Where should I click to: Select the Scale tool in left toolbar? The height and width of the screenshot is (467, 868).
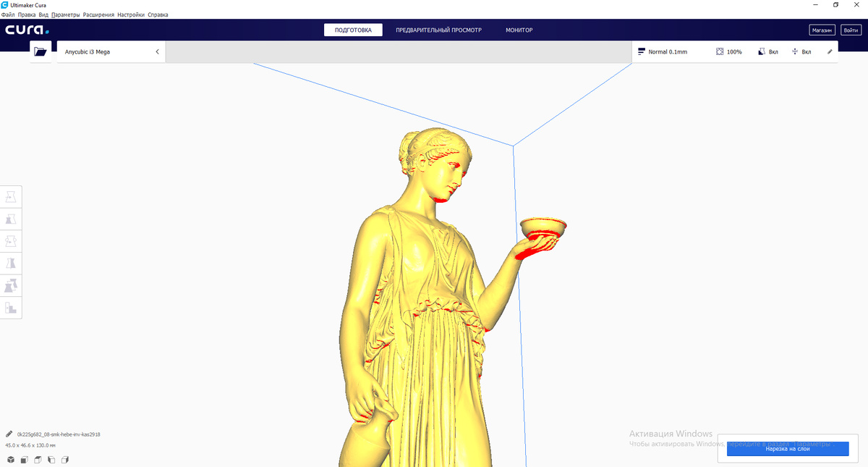pos(11,219)
